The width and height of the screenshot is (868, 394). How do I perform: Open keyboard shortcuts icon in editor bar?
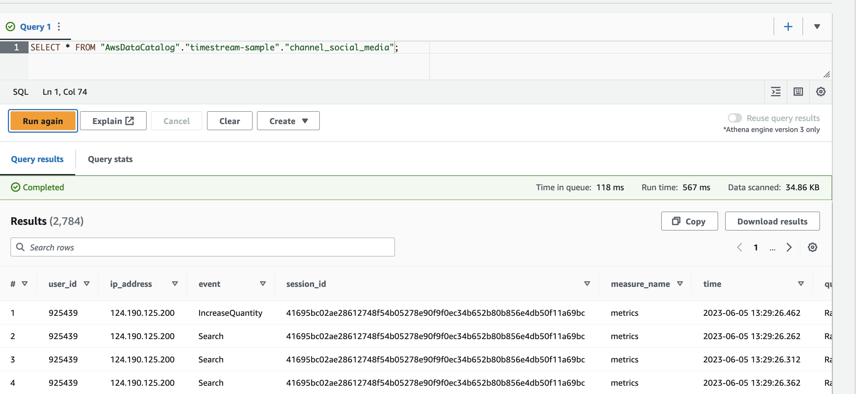coord(798,92)
